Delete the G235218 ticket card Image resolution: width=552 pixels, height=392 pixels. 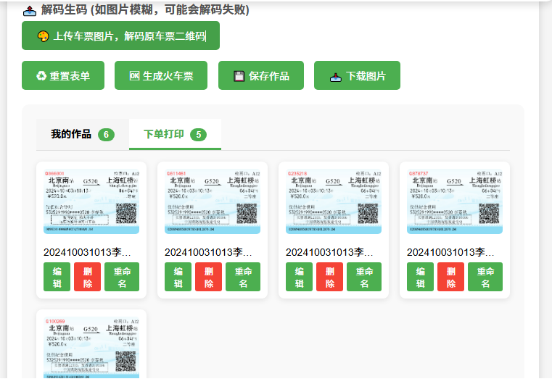[329, 277]
